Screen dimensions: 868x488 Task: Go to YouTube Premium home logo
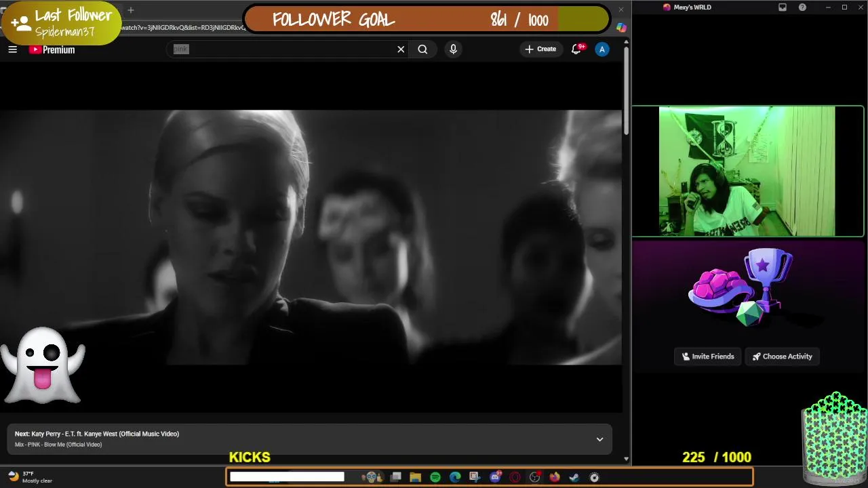pyautogui.click(x=52, y=49)
